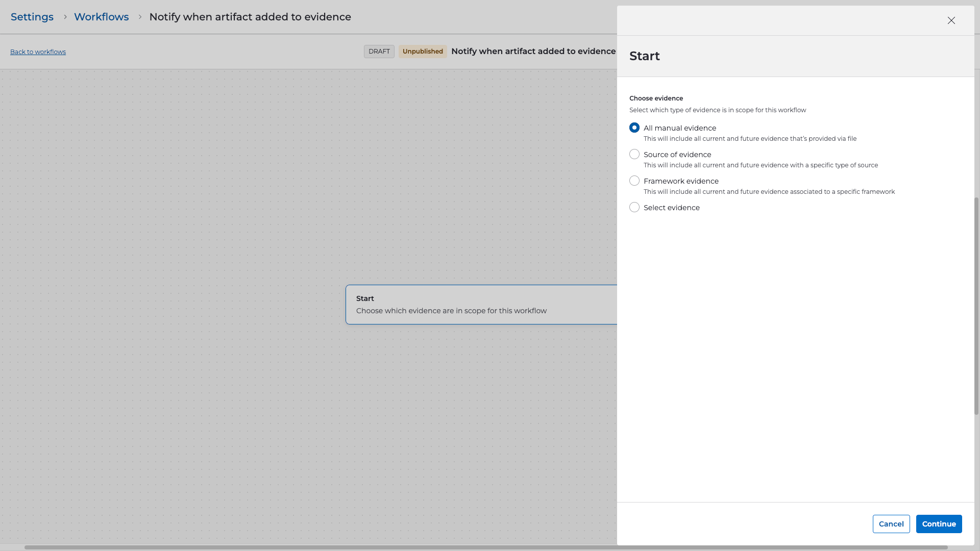Click the Unpublished status tag

(x=423, y=52)
